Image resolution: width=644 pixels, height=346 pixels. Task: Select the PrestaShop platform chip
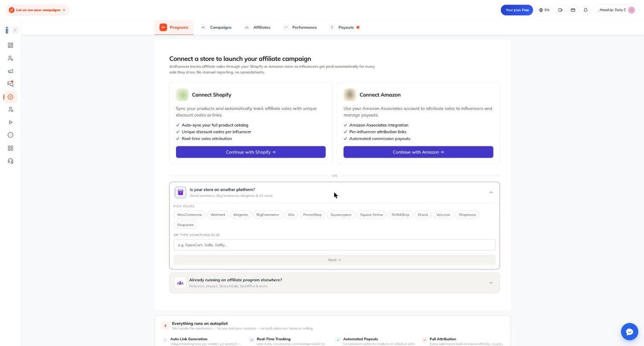(x=312, y=215)
